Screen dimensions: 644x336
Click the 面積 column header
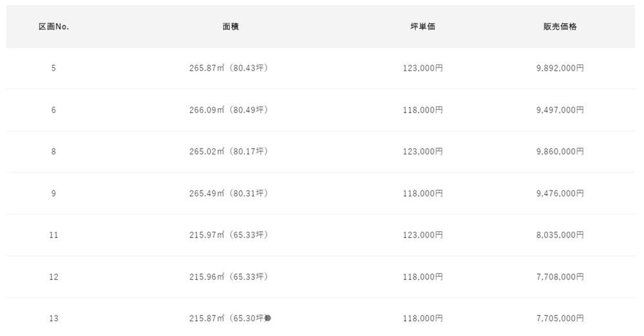click(231, 26)
